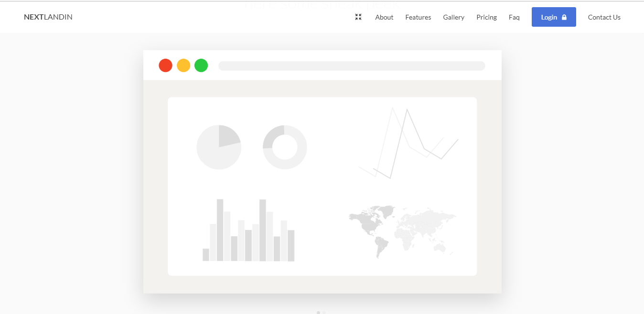
Task: Select the pie chart graphic
Action: click(x=219, y=147)
